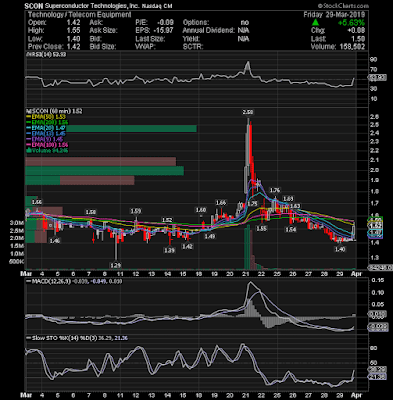The image size is (393, 400).
Task: Click the 1.49 price annotation
Action: (x=210, y=236)
